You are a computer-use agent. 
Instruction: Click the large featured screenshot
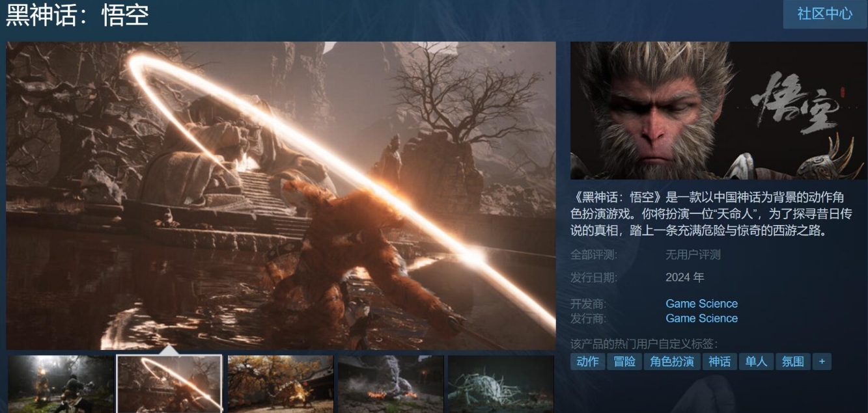coord(280,195)
